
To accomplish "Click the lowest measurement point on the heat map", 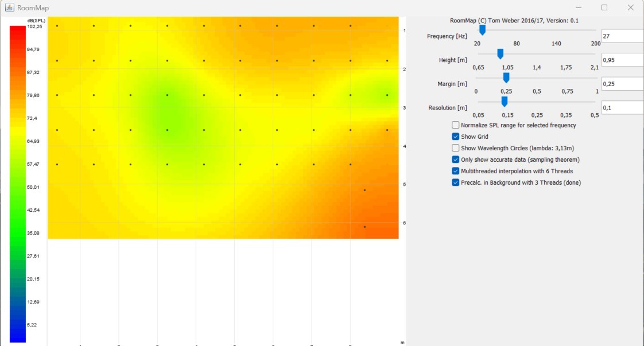I will coord(364,227).
